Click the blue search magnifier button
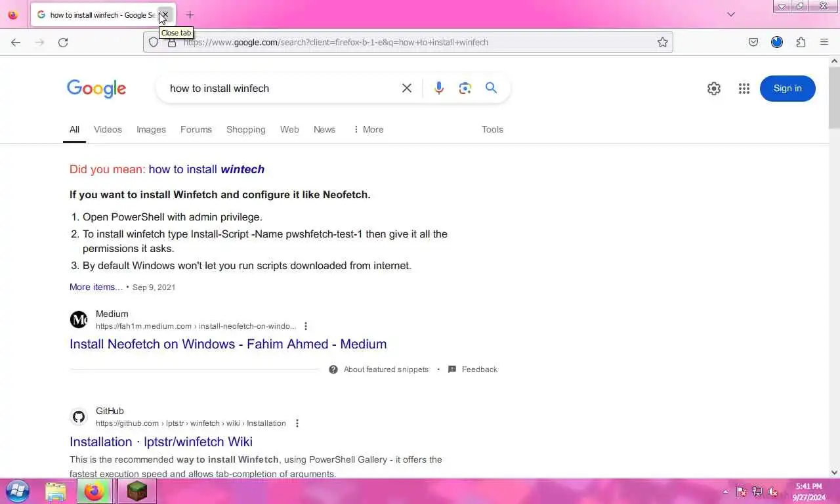The image size is (840, 504). [x=491, y=88]
